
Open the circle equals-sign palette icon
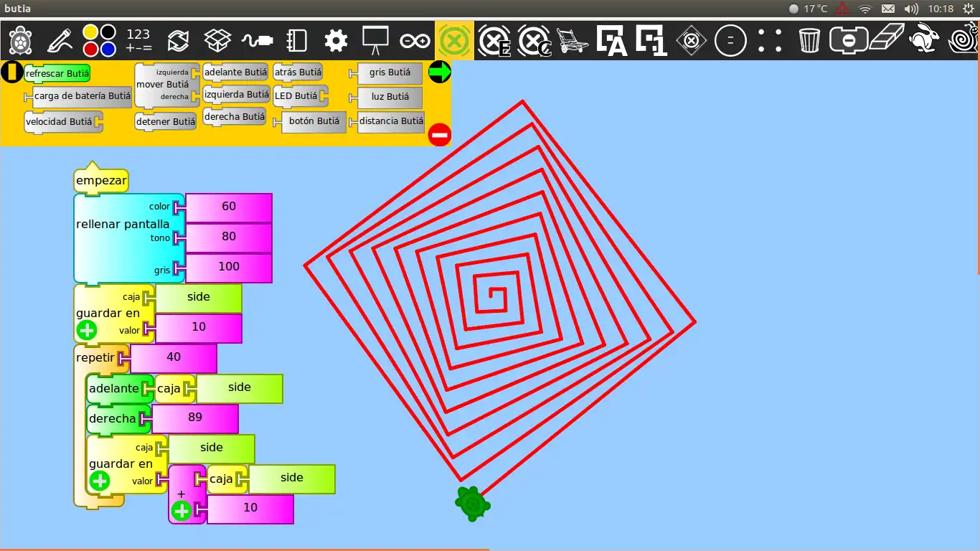coord(730,40)
